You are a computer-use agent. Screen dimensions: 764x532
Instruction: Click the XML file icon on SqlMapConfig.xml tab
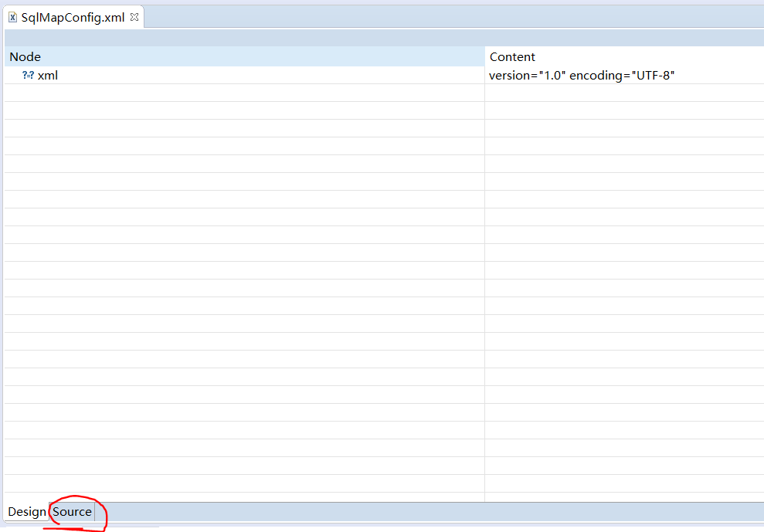click(x=12, y=18)
